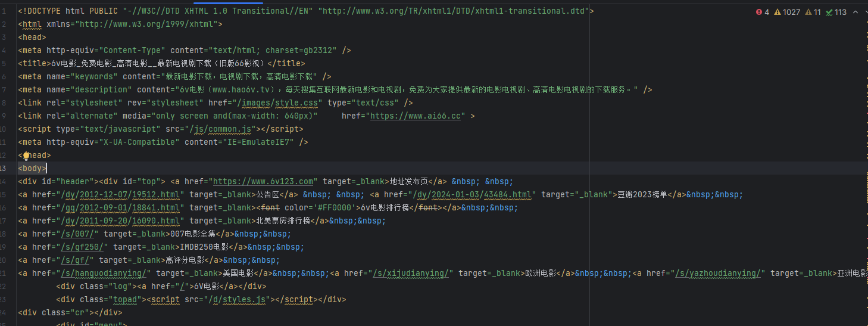Click the class "topad" attribute value
This screenshot has width=868, height=326.
(125, 299)
